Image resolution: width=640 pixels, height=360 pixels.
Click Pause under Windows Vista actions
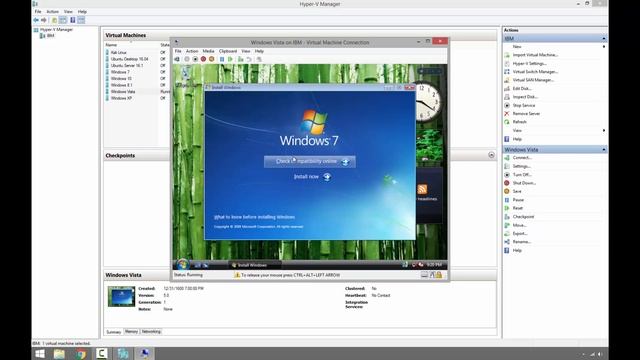[518, 200]
